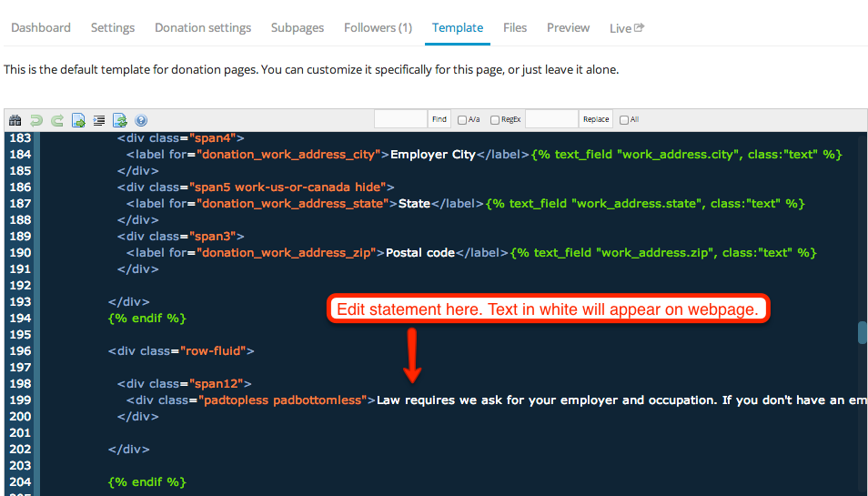Select the Template tab

tap(458, 27)
